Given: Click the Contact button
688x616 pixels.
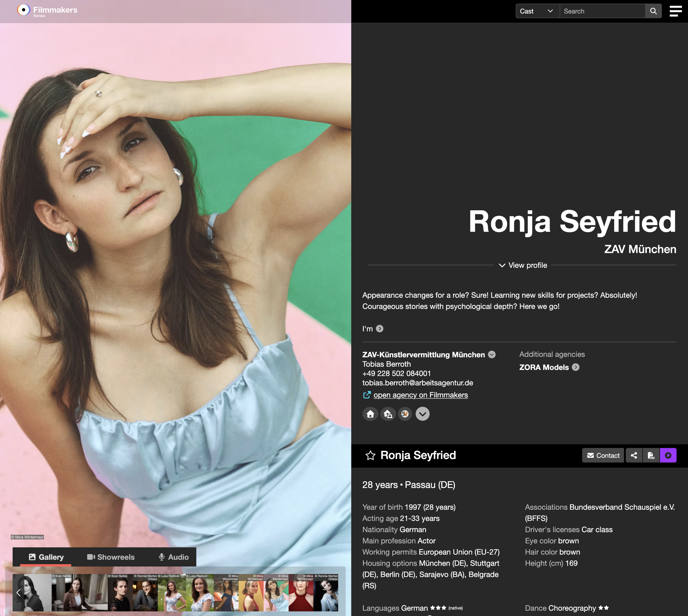Looking at the screenshot, I should click(603, 455).
